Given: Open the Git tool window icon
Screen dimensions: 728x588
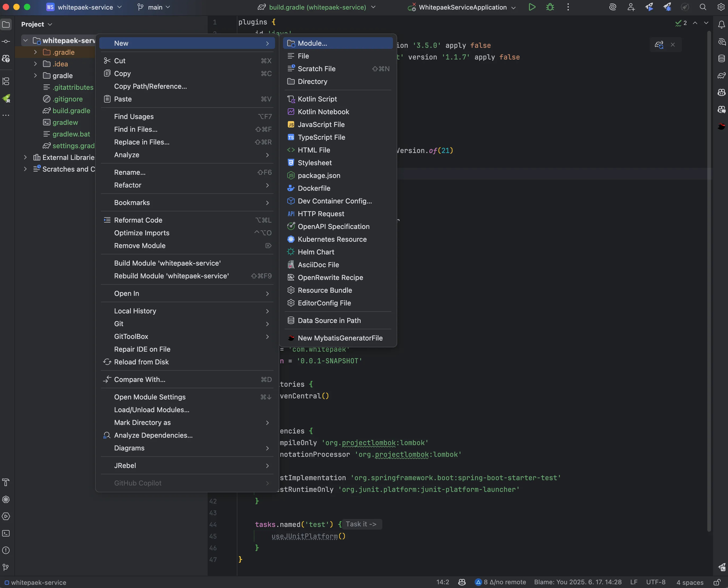Looking at the screenshot, I should 6,567.
